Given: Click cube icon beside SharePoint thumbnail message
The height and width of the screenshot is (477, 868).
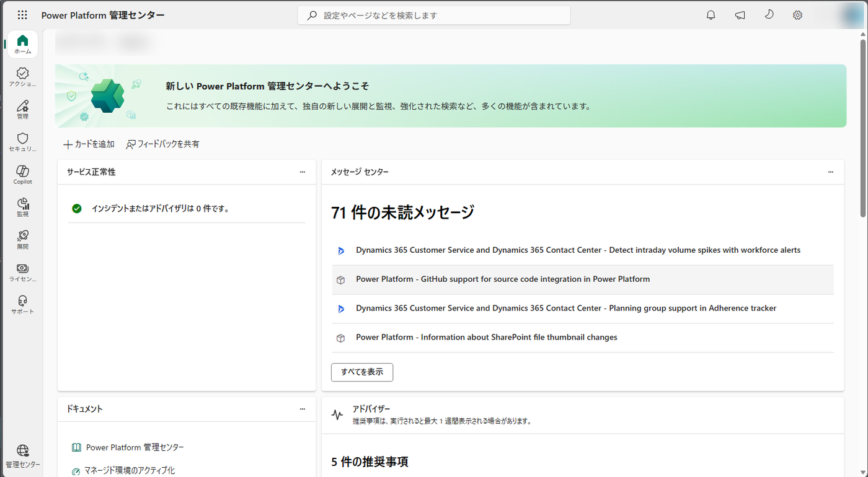Looking at the screenshot, I should tap(340, 338).
